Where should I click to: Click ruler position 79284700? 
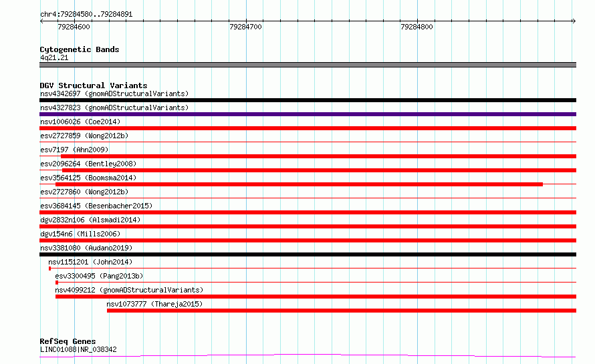245,27
